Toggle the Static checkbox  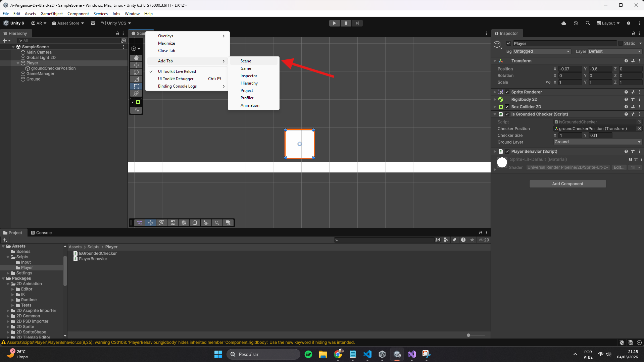click(621, 43)
